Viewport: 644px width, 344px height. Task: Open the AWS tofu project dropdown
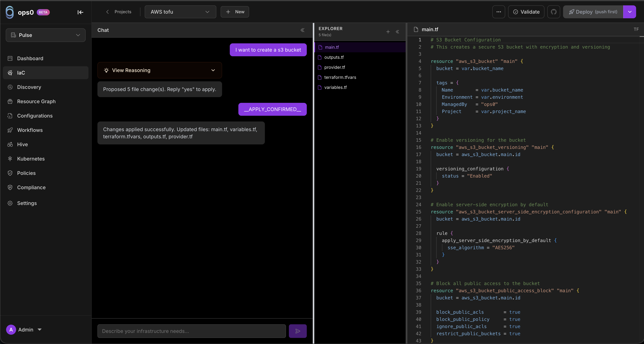(180, 12)
